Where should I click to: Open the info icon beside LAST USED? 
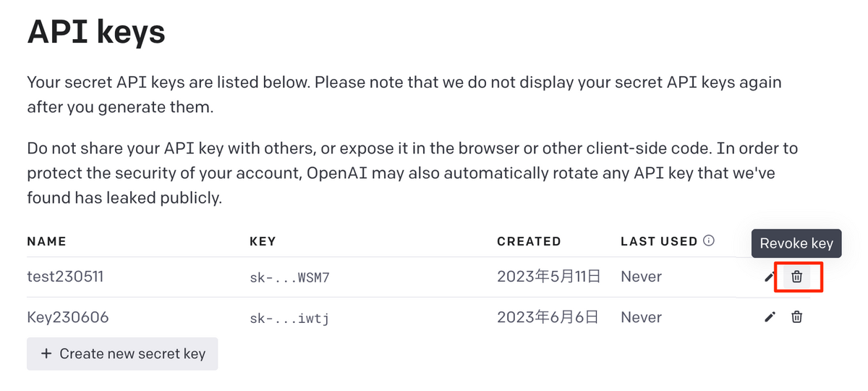pyautogui.click(x=709, y=241)
